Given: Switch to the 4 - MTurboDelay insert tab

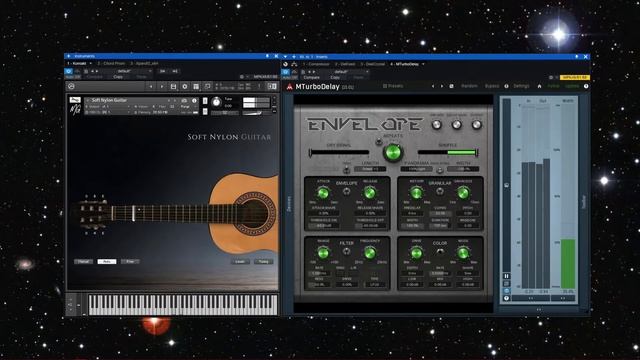Looking at the screenshot, I should (x=404, y=64).
